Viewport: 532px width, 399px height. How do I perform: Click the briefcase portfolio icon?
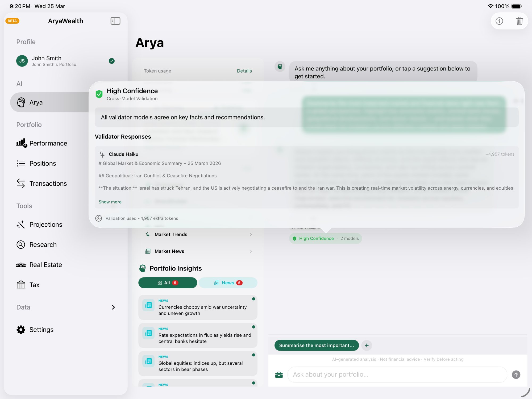[279, 375]
